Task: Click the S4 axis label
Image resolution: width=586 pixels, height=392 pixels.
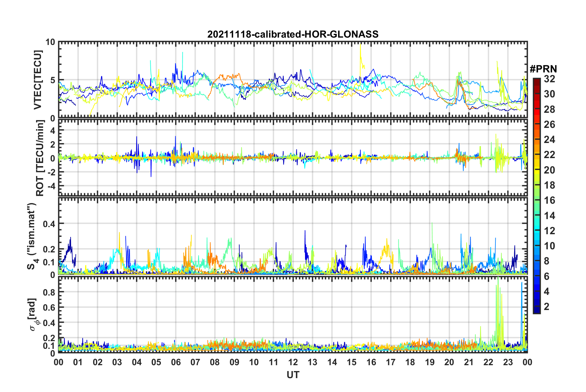Action: click(32, 236)
